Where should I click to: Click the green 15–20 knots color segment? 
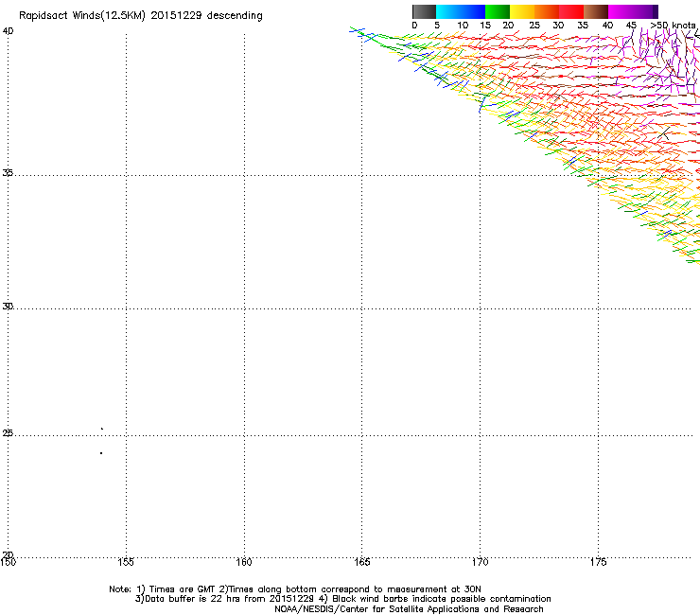click(498, 11)
